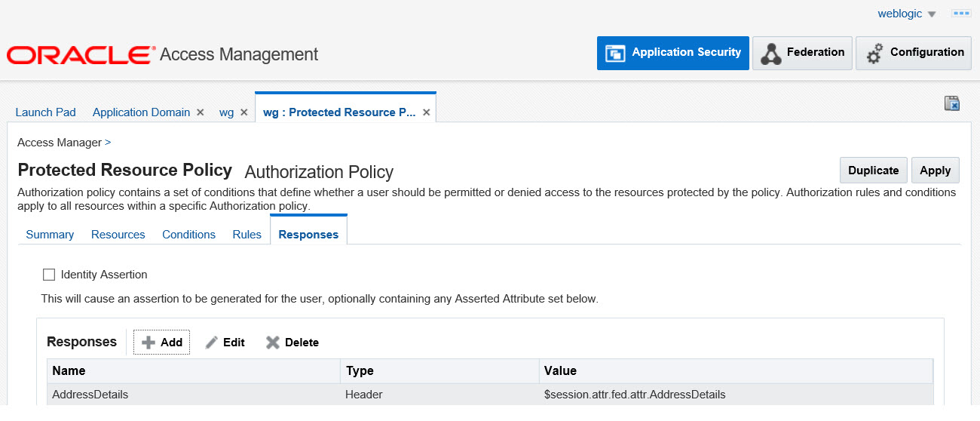Close the Protected Resource Policy tab

pyautogui.click(x=426, y=112)
